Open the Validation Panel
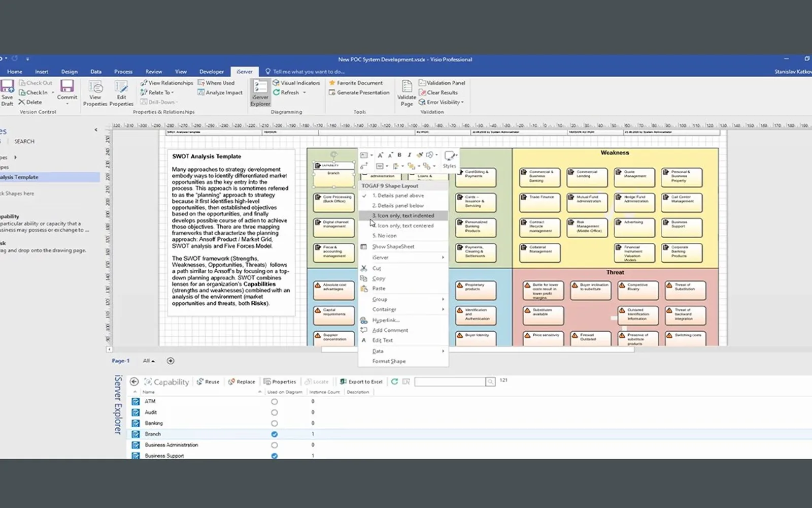 click(442, 83)
